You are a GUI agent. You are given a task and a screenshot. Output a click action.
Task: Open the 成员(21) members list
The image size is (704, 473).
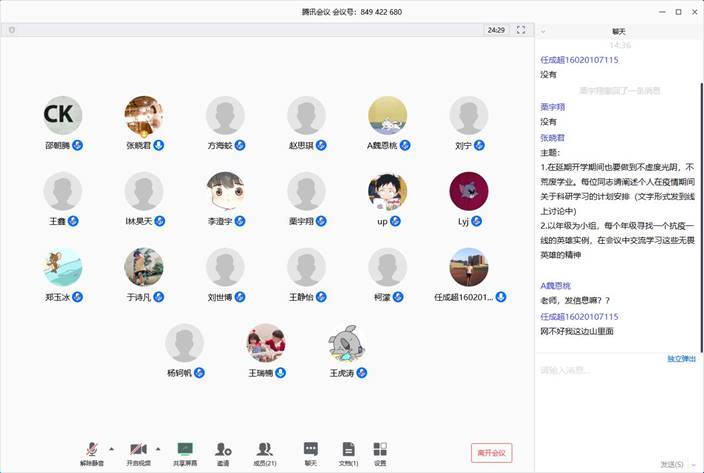pos(265,451)
